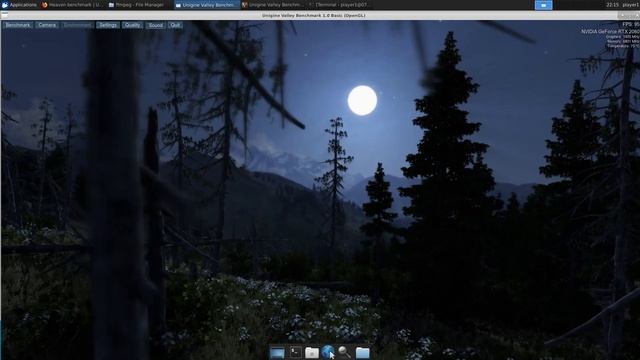The image size is (640, 360).
Task: Click the window menu icon left of title bar
Action: point(4,15)
